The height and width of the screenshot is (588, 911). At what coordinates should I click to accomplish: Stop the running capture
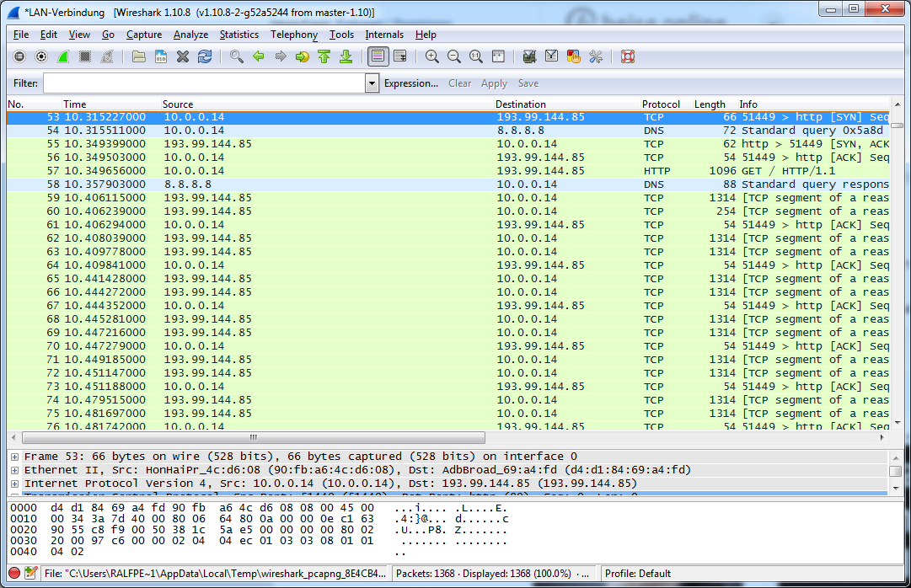85,56
